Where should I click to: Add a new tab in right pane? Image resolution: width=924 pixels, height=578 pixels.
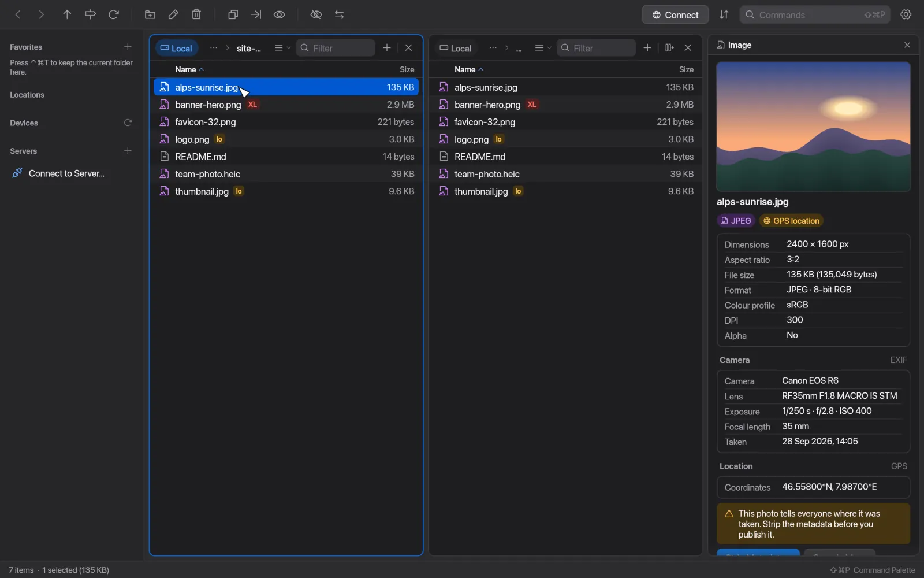click(x=647, y=48)
